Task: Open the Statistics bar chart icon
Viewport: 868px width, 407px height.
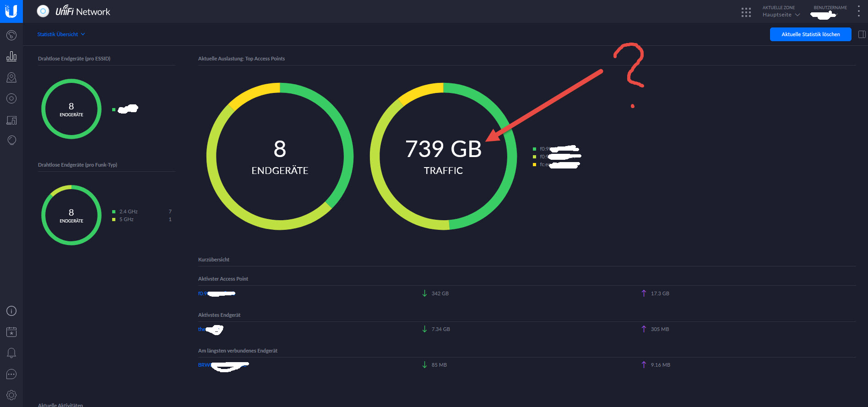Action: tap(11, 56)
